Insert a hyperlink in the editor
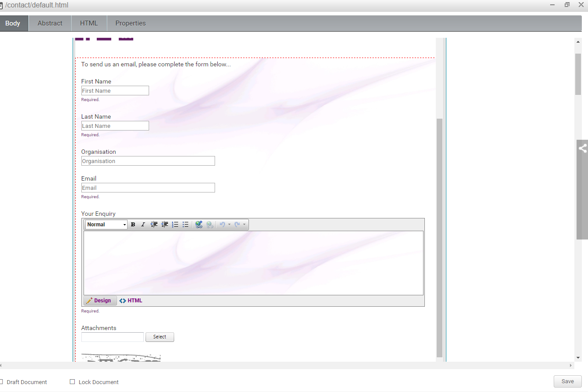This screenshot has height=392, width=588. coord(199,224)
